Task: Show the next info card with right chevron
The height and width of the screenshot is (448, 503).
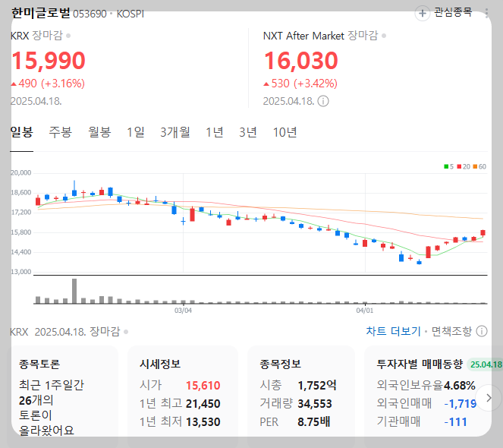Action: [489, 398]
